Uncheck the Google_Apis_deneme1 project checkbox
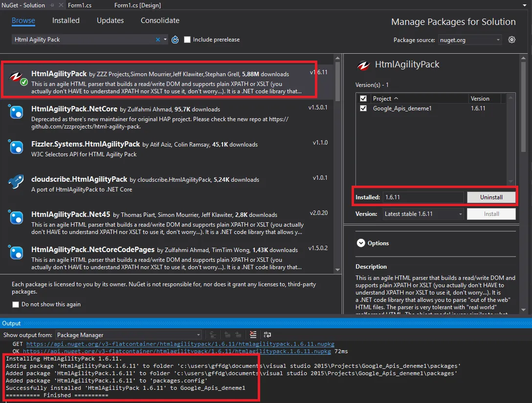 [363, 108]
